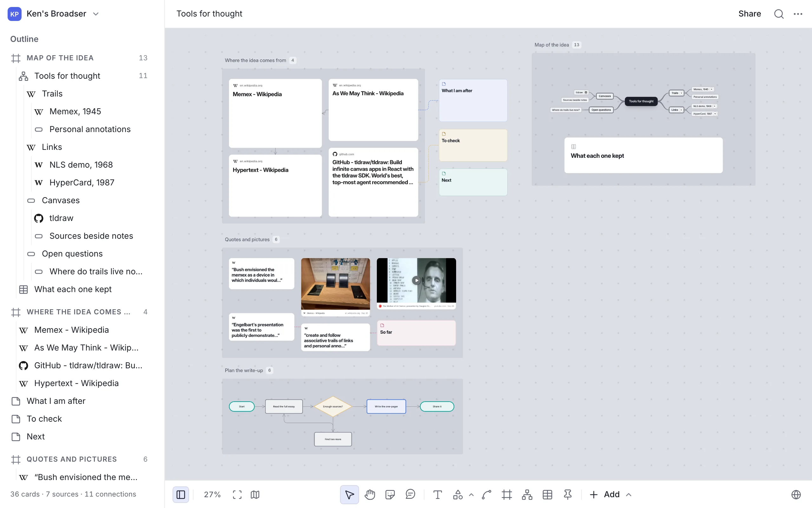
Task: Open the Memex - Wikipedia card
Action: [275, 113]
